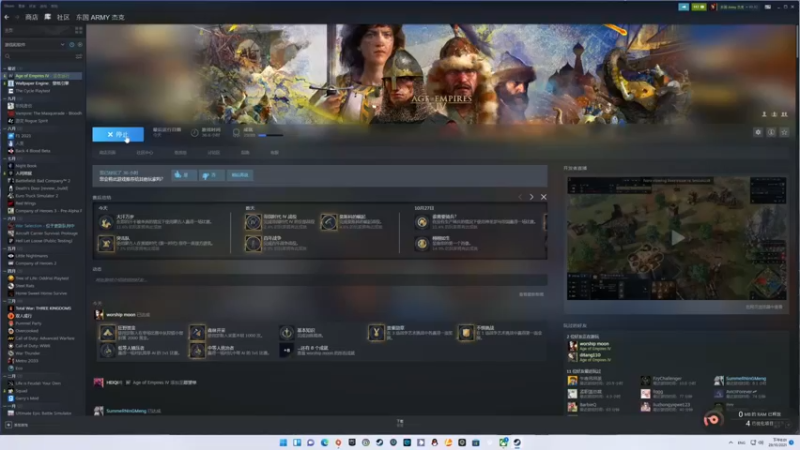The image size is (800, 450).
Task: Click the thumbs-down not recommend button
Action: 211,175
